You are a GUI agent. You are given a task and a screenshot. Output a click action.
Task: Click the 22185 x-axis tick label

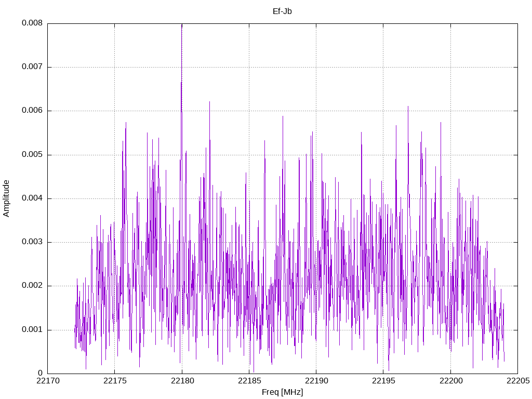(x=249, y=381)
